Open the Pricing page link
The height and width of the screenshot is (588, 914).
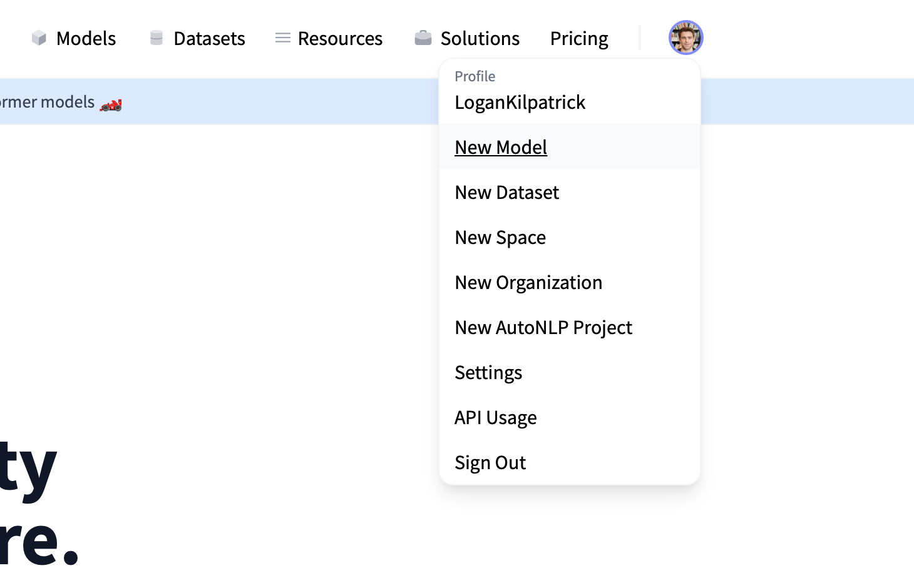[579, 39]
